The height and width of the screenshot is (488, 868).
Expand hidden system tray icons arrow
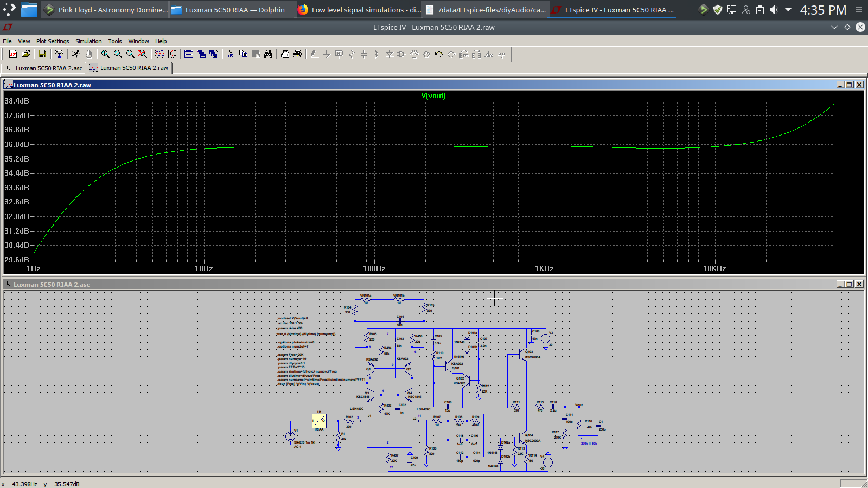788,10
